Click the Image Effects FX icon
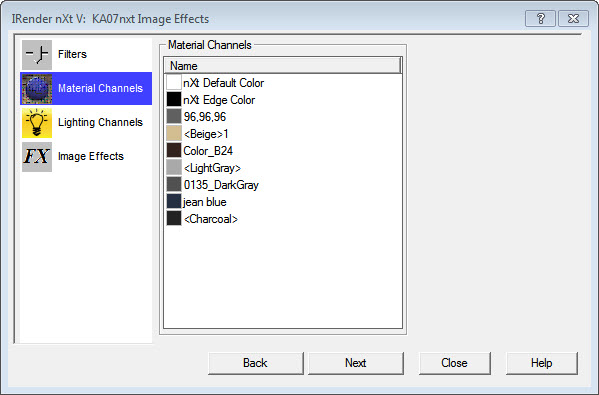Viewport: 599px width, 395px height. tap(37, 157)
